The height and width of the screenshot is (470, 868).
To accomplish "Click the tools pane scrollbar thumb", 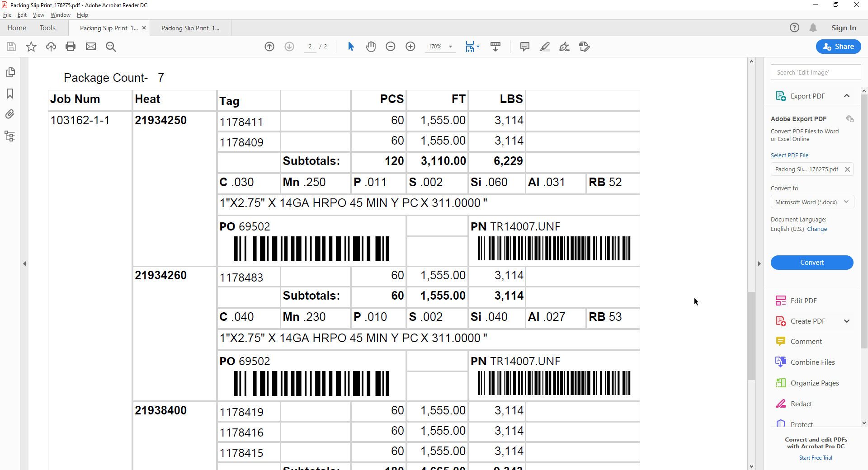I will pos(864,221).
